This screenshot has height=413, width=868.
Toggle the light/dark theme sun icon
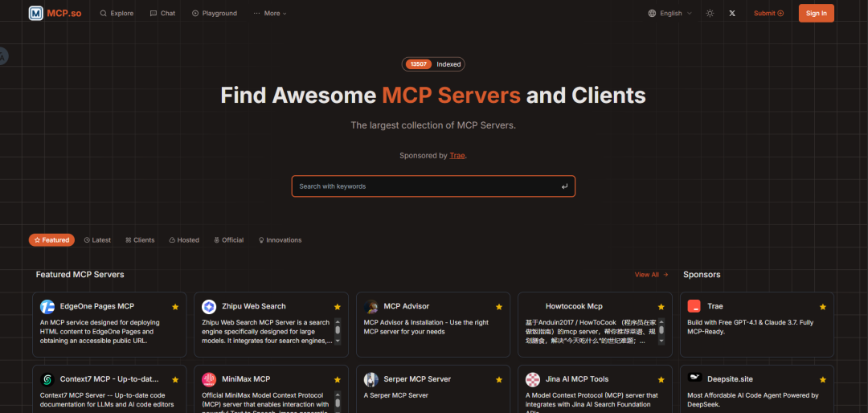(x=710, y=14)
